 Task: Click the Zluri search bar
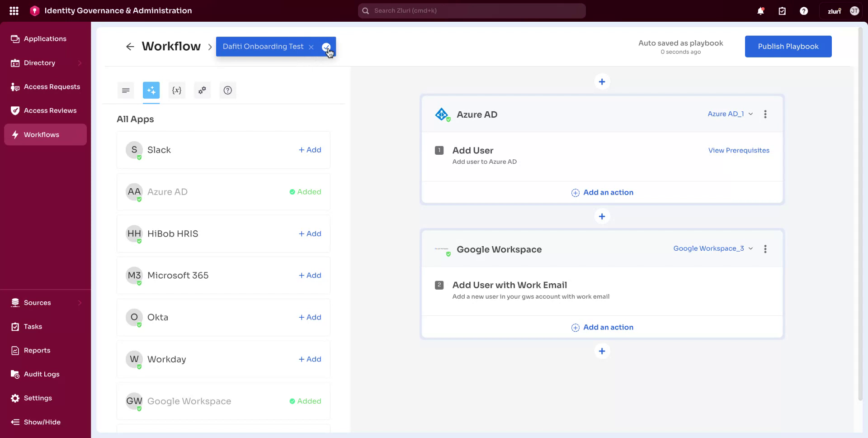tap(472, 10)
